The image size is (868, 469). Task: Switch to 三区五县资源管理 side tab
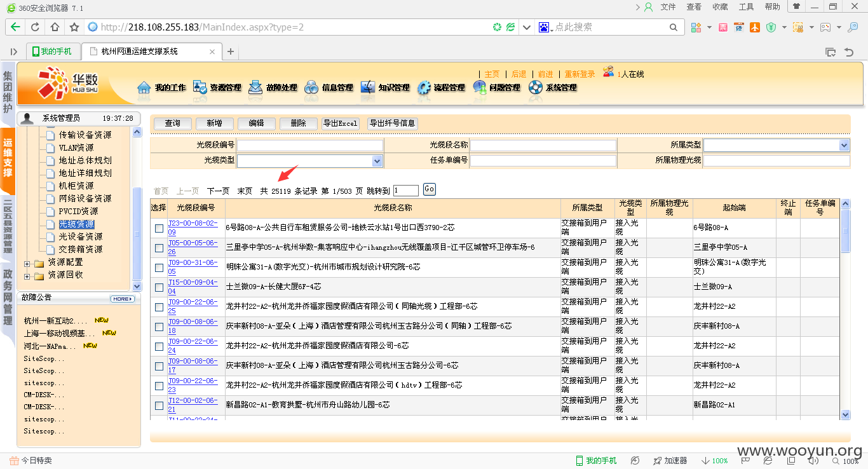8,226
